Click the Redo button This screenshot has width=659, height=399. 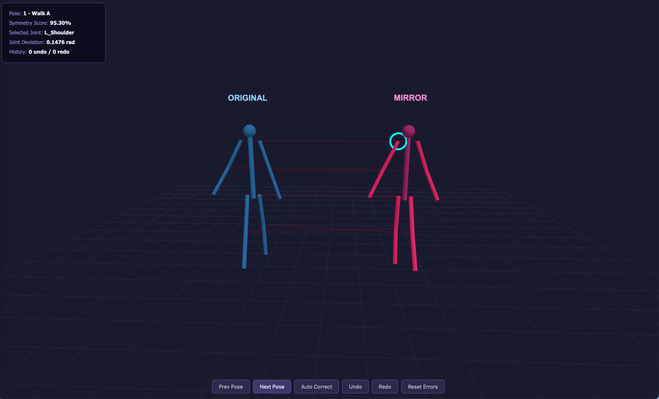pos(385,386)
